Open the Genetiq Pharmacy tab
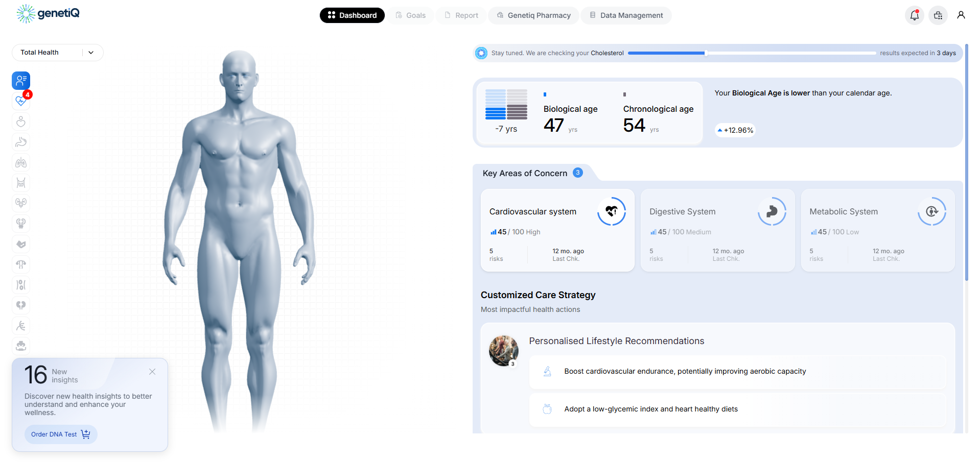The height and width of the screenshot is (462, 980). 533,15
